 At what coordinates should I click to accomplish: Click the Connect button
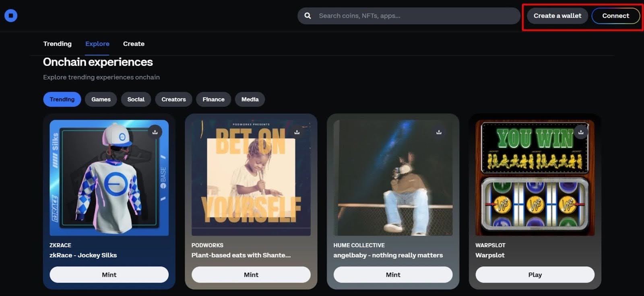point(615,16)
